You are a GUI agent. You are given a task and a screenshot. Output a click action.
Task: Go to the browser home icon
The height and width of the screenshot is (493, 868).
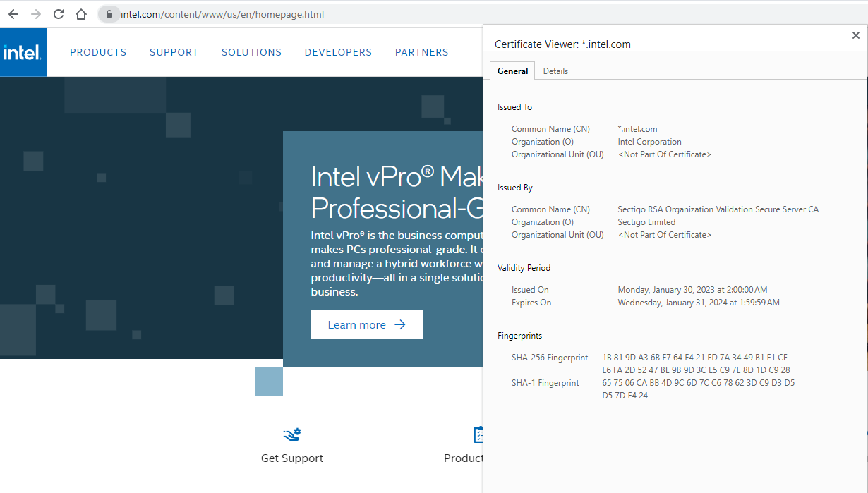[x=81, y=14]
